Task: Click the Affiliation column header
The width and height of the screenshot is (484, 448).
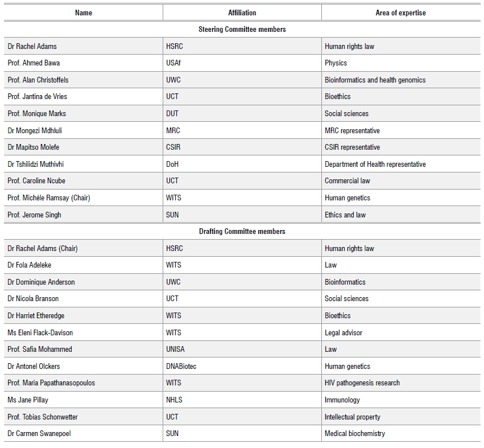Action: [x=242, y=13]
